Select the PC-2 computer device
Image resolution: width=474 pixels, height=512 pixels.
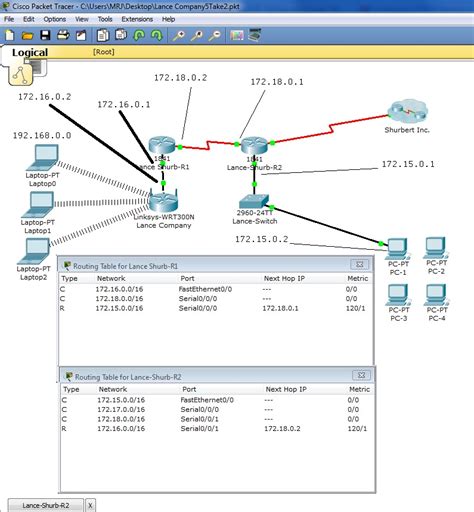pos(436,247)
